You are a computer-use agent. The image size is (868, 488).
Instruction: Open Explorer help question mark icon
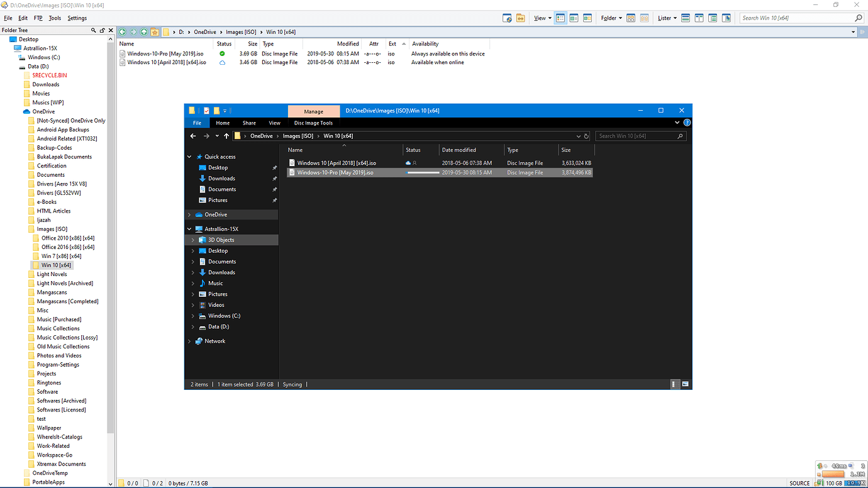687,123
